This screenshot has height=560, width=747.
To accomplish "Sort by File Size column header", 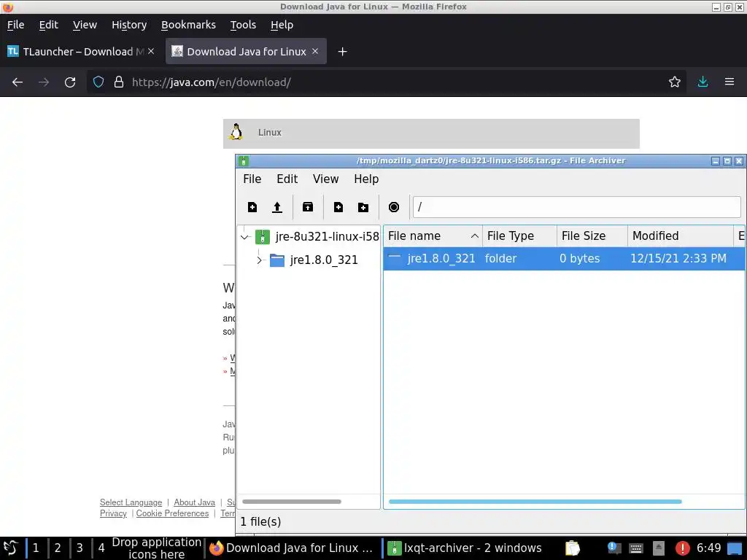I will 592,236.
